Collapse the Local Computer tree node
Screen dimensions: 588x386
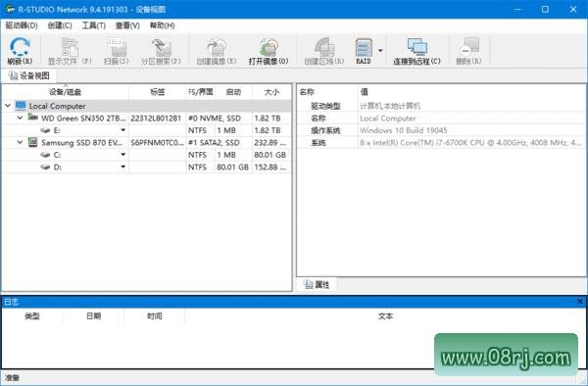(x=8, y=106)
